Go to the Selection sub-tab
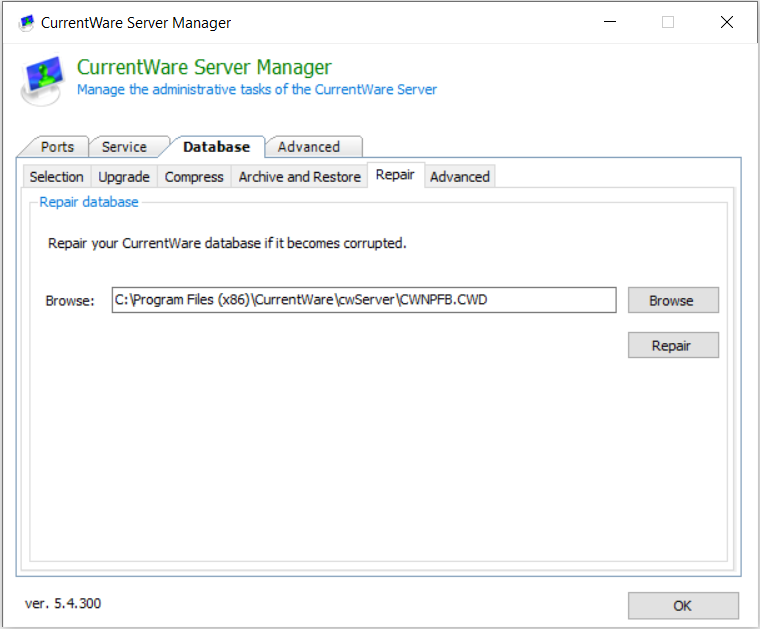 point(57,177)
